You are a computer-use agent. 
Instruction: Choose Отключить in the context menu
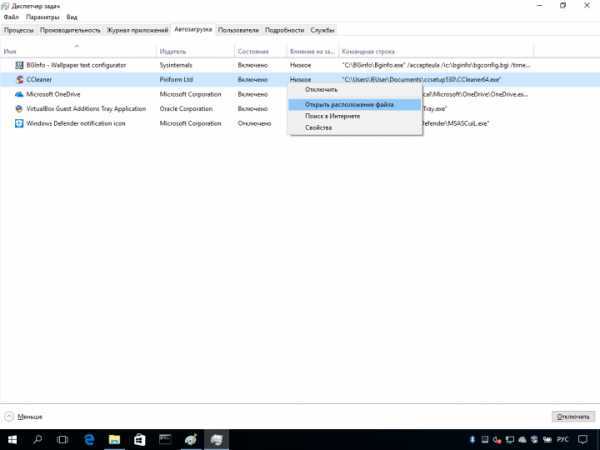[355, 90]
